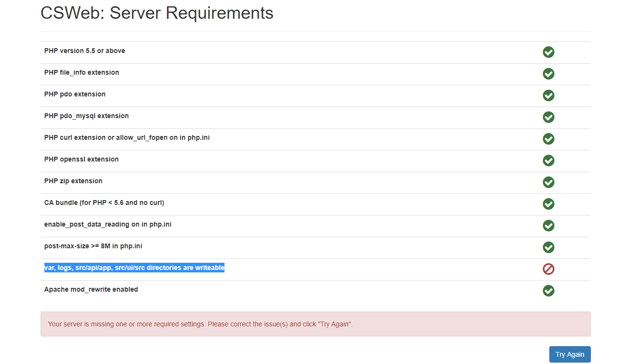Click the 'PHP curl extension or allow_url_fopen' text
Image resolution: width=628 pixels, height=364 pixels.
tap(105, 137)
